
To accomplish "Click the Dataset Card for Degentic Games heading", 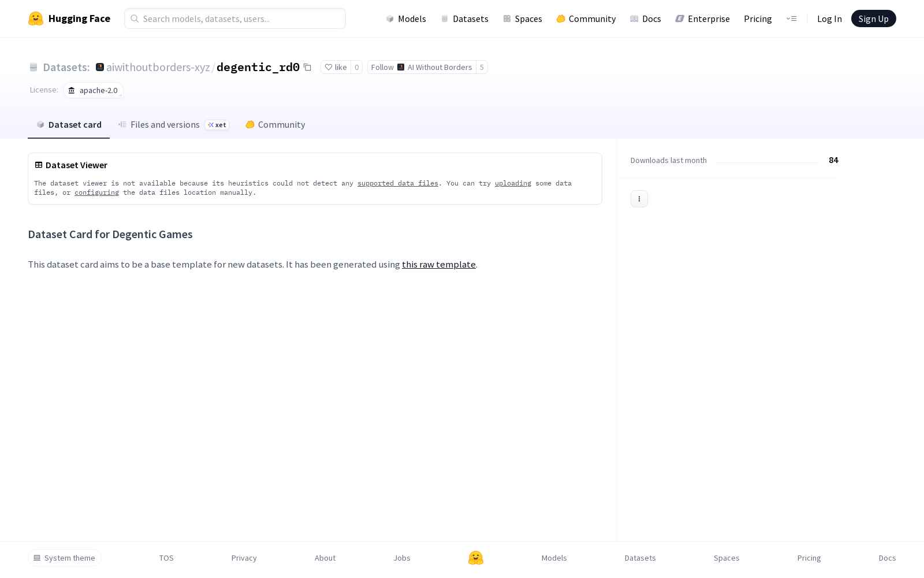I will click(x=110, y=234).
